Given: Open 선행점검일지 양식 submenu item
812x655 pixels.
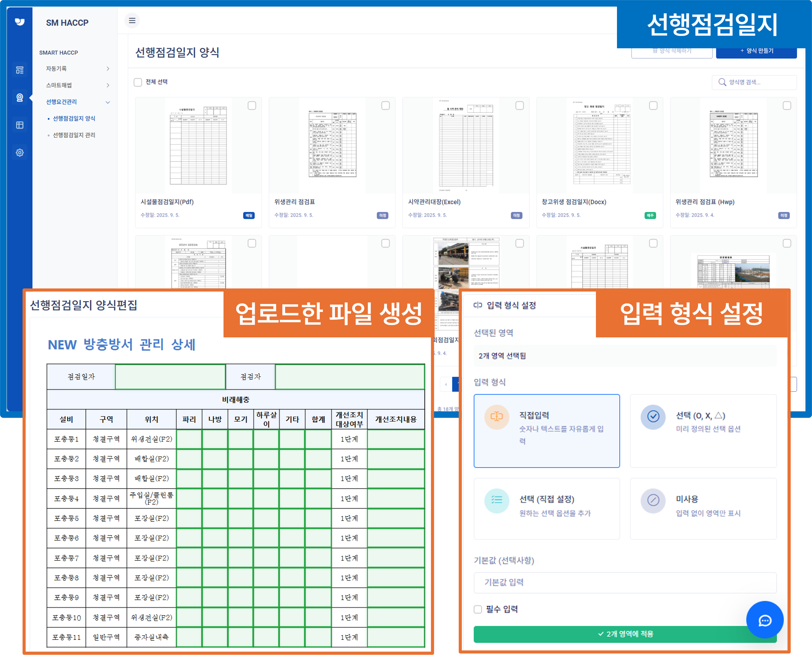Looking at the screenshot, I should [x=74, y=119].
